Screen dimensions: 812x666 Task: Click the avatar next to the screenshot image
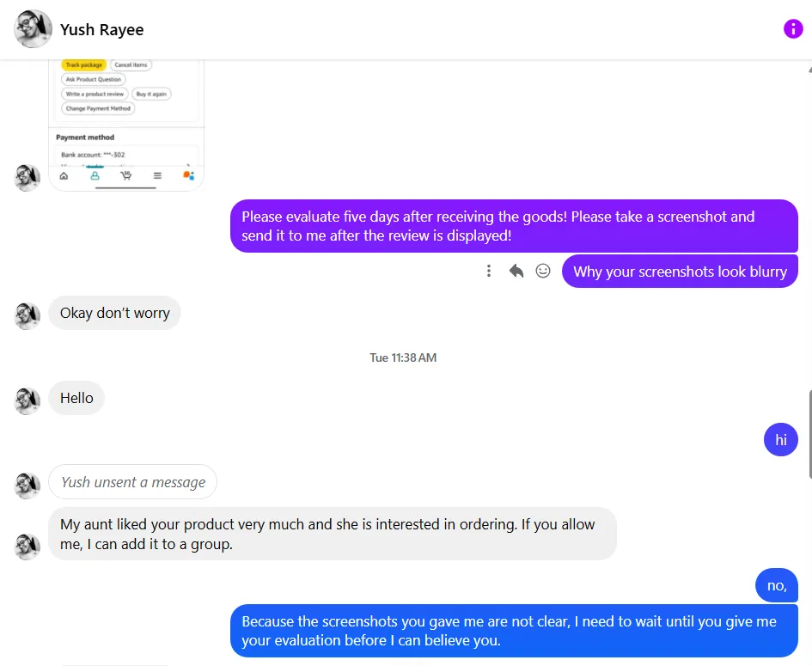[27, 178]
